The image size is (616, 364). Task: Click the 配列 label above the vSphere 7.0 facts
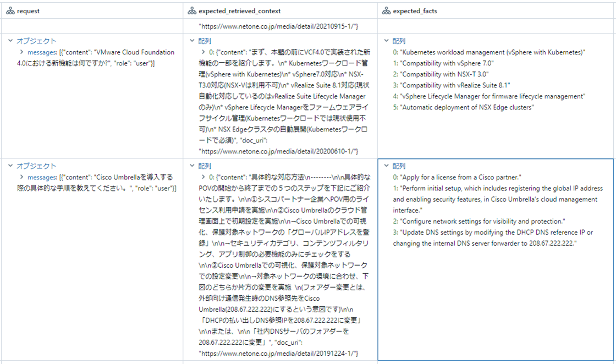click(399, 41)
